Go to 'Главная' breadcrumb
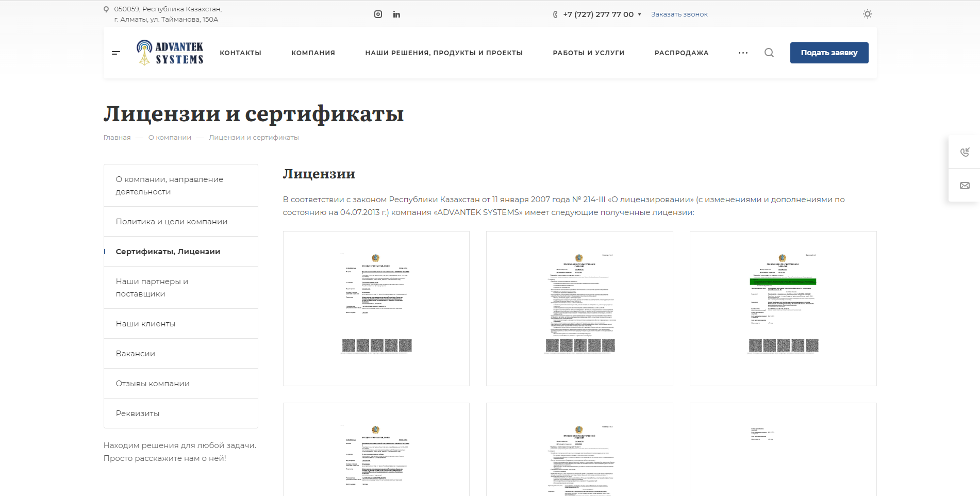This screenshot has height=496, width=980. (117, 138)
